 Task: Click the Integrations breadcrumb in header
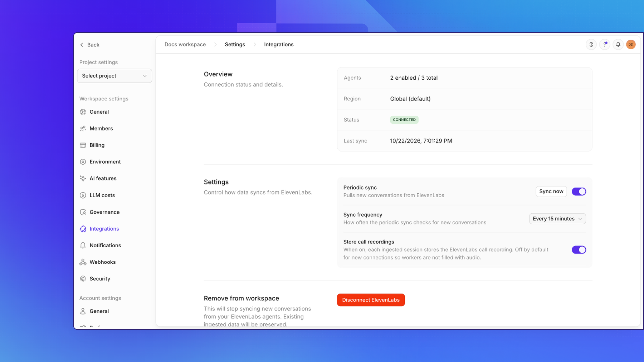(x=279, y=44)
